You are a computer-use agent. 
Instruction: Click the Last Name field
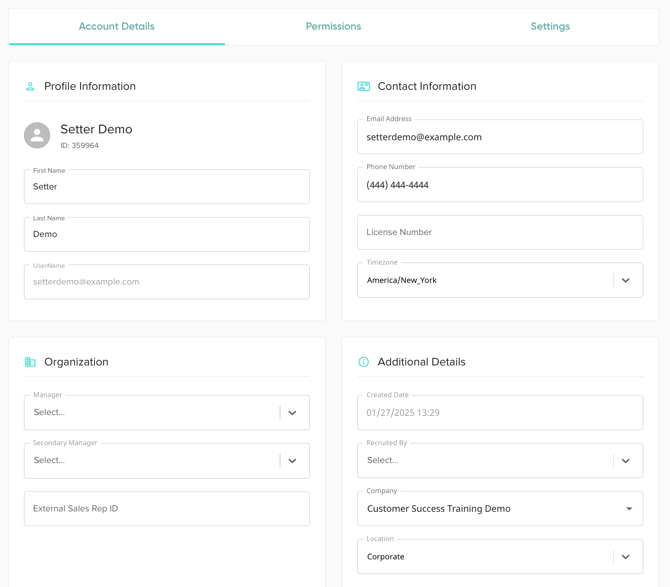(x=166, y=235)
